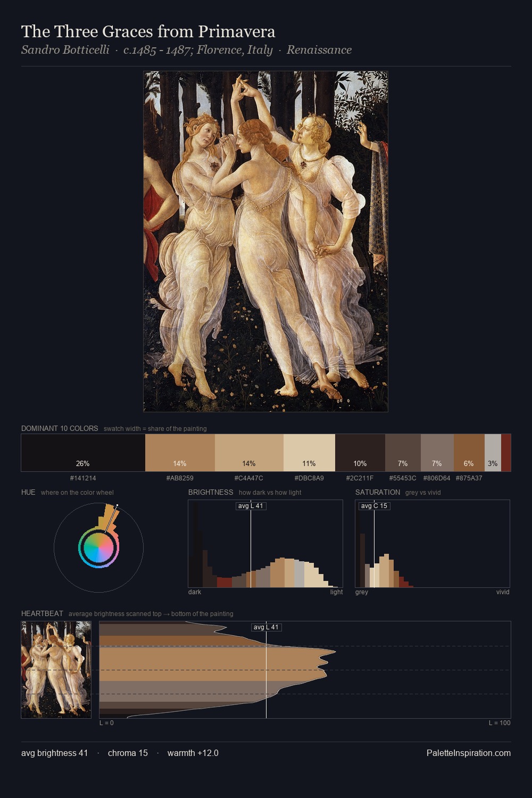
Task: Click the 'L = 100' axis label
Action: click(x=500, y=723)
